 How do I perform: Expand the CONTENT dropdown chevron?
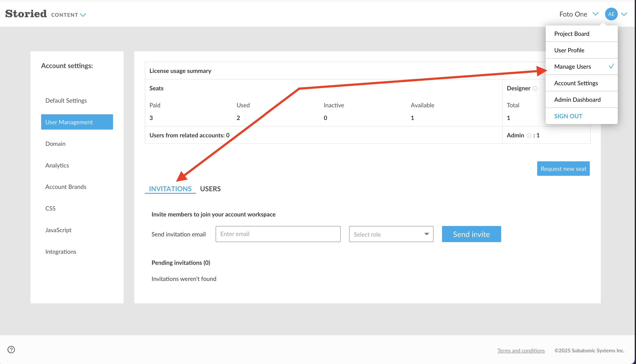[x=83, y=15]
